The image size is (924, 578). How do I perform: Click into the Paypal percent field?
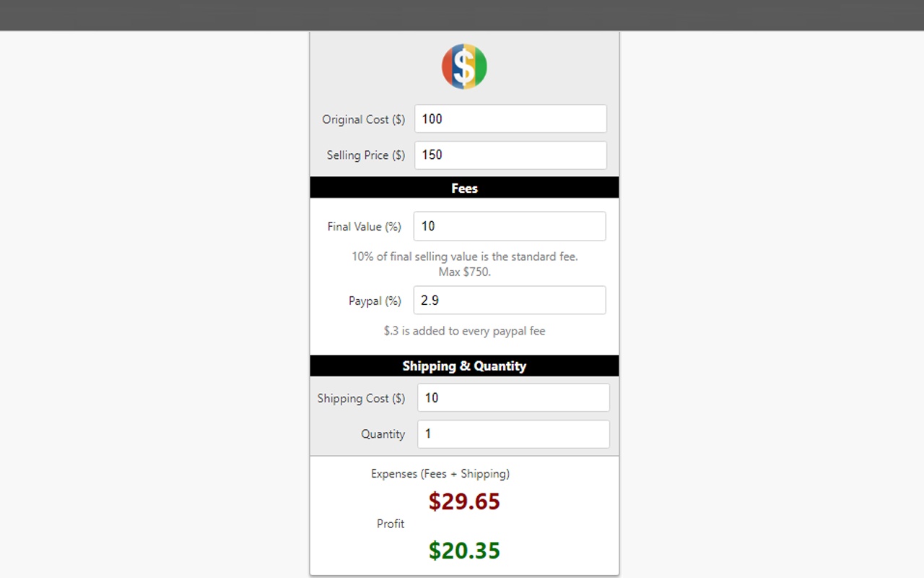coord(510,301)
